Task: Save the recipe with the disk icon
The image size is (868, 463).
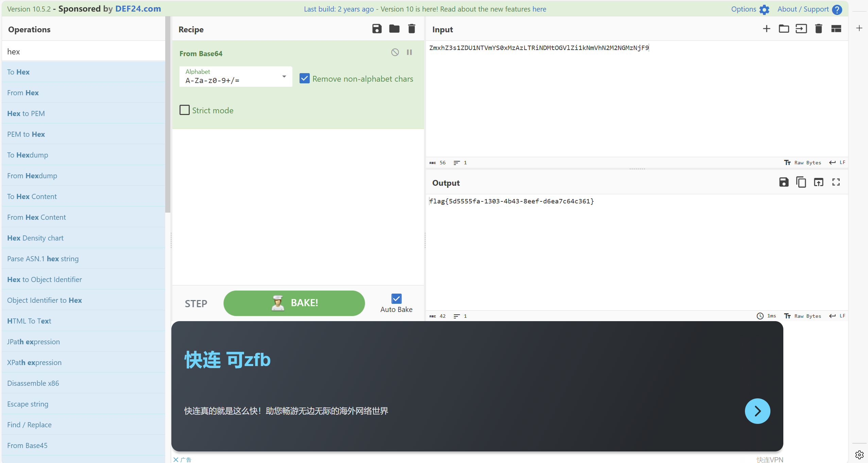Action: point(377,29)
